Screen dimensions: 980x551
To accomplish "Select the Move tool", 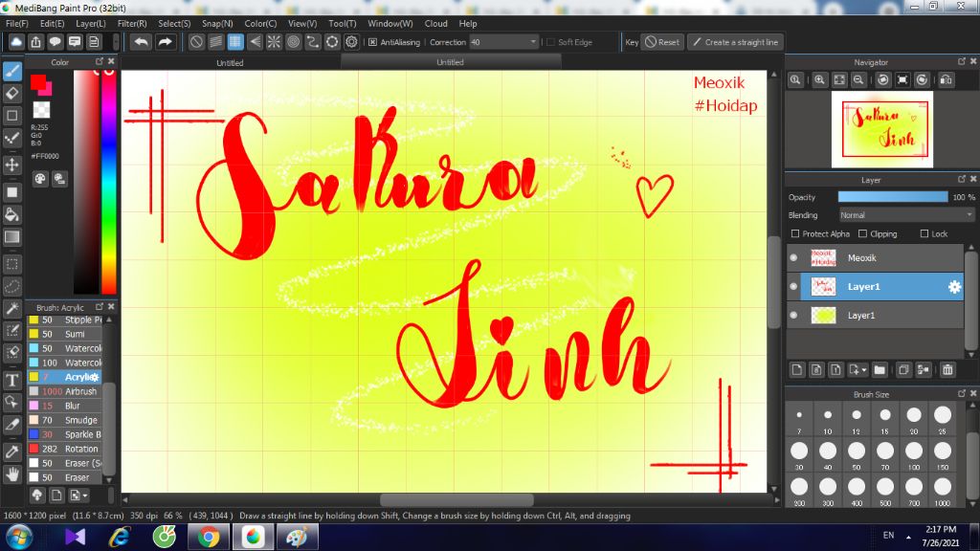I will tap(11, 165).
